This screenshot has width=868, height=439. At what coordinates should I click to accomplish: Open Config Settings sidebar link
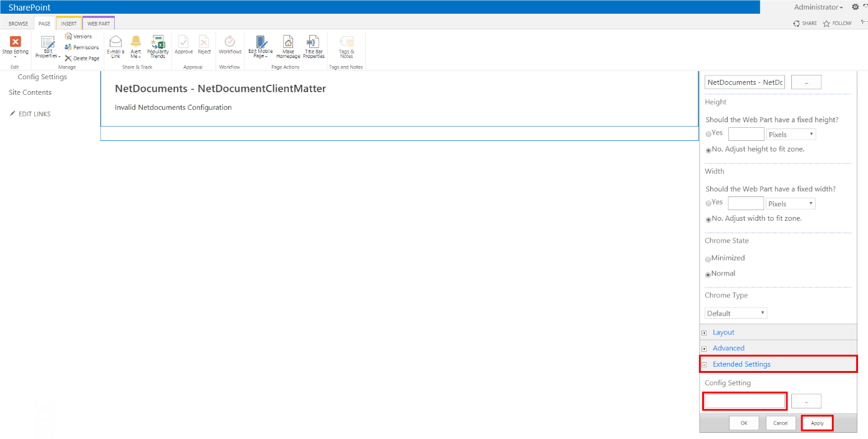[x=42, y=77]
